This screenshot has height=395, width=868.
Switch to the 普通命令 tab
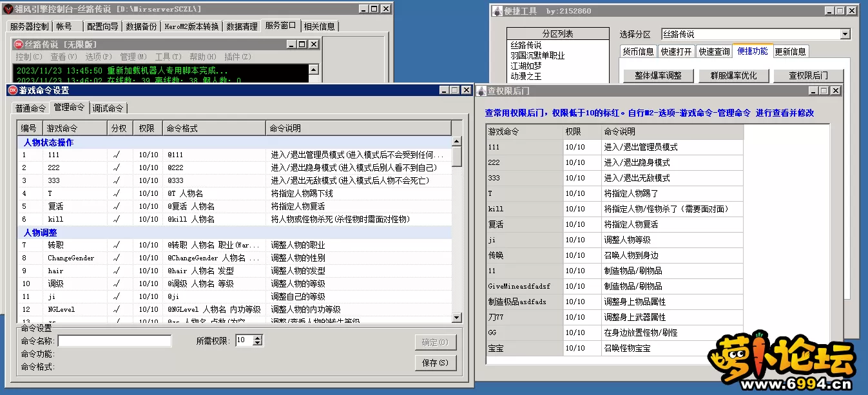(31, 108)
